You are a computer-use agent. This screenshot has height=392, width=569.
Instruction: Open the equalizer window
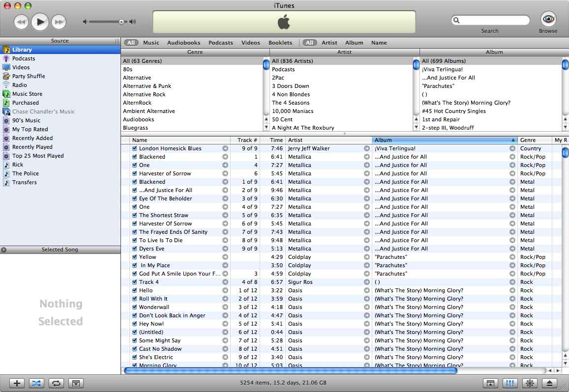(510, 383)
